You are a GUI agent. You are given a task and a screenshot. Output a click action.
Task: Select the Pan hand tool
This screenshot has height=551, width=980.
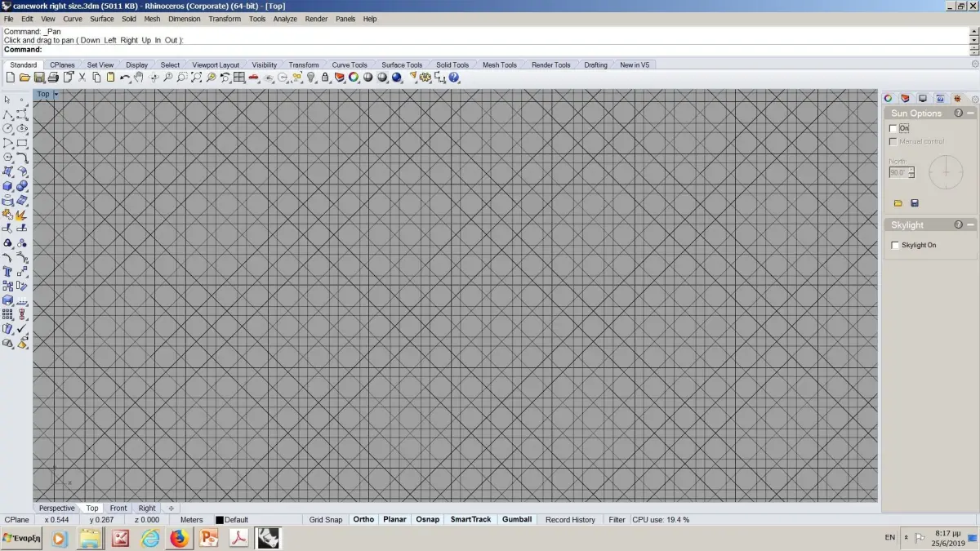(x=139, y=78)
